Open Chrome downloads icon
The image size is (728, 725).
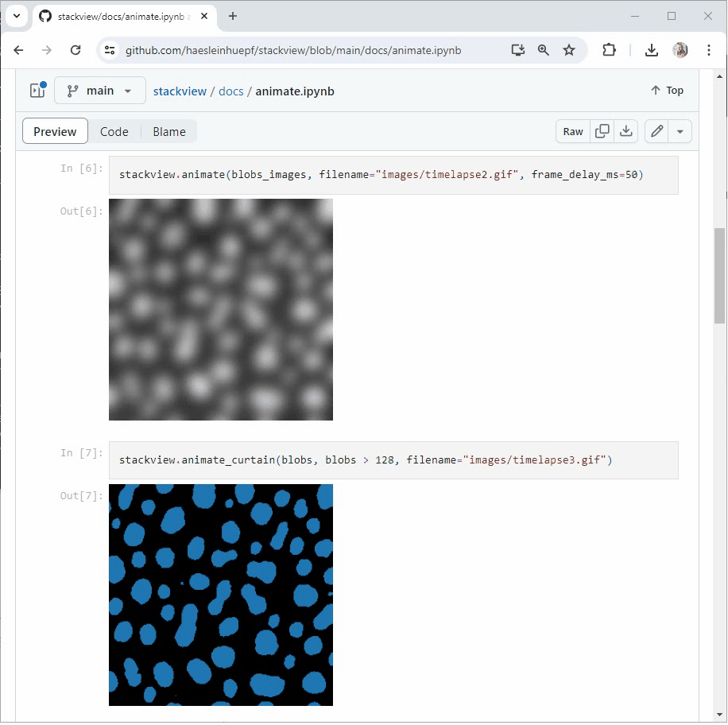pyautogui.click(x=651, y=50)
